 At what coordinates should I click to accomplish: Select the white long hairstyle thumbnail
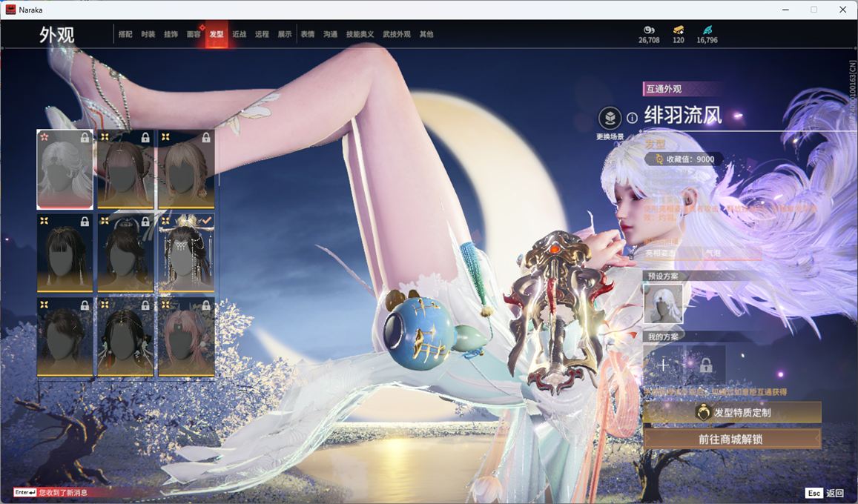65,170
